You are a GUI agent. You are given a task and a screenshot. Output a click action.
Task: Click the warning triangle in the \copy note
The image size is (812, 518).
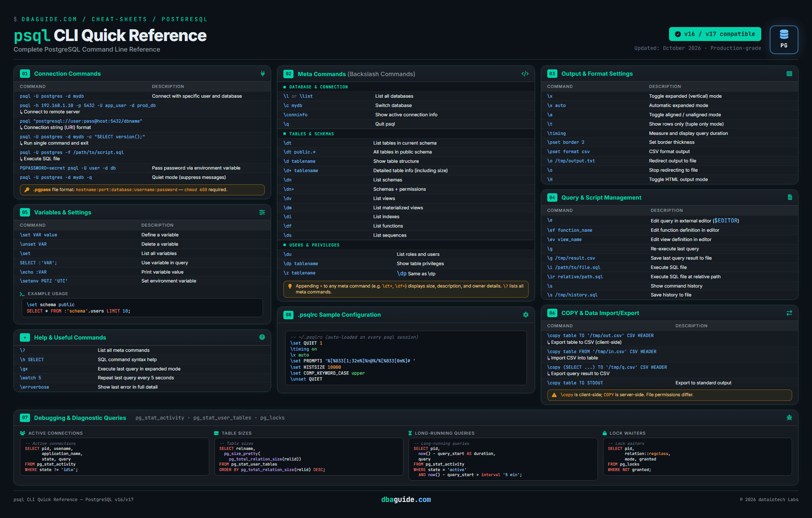click(554, 395)
